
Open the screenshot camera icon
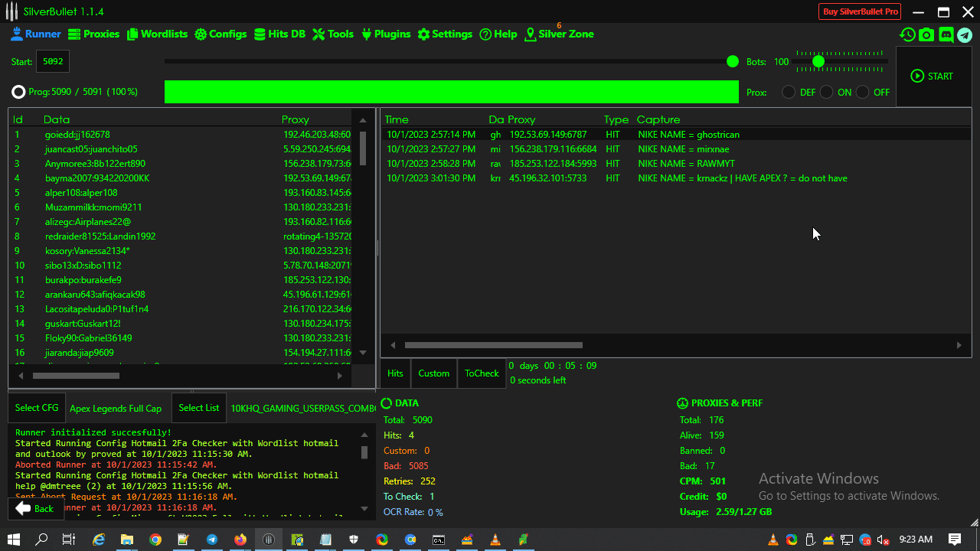point(926,34)
